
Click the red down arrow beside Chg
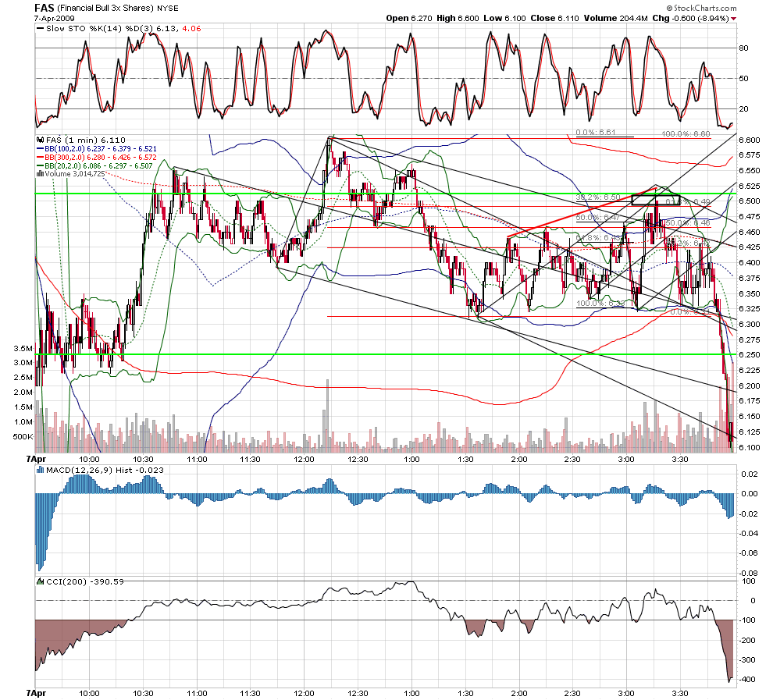click(734, 19)
